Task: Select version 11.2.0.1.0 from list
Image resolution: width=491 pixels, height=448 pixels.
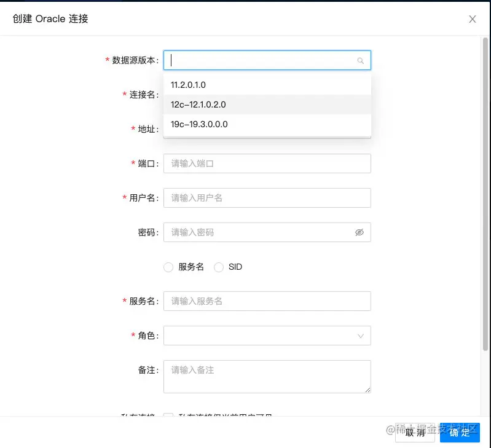Action: tap(267, 85)
